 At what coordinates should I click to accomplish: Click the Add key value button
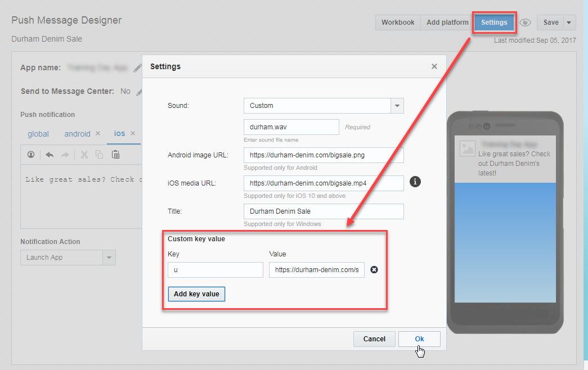tap(196, 294)
